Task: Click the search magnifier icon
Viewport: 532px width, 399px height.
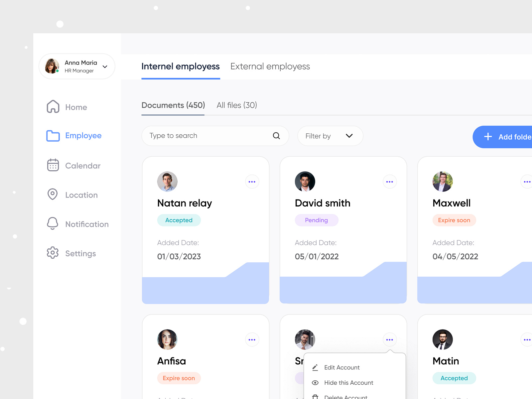Action: pos(276,136)
